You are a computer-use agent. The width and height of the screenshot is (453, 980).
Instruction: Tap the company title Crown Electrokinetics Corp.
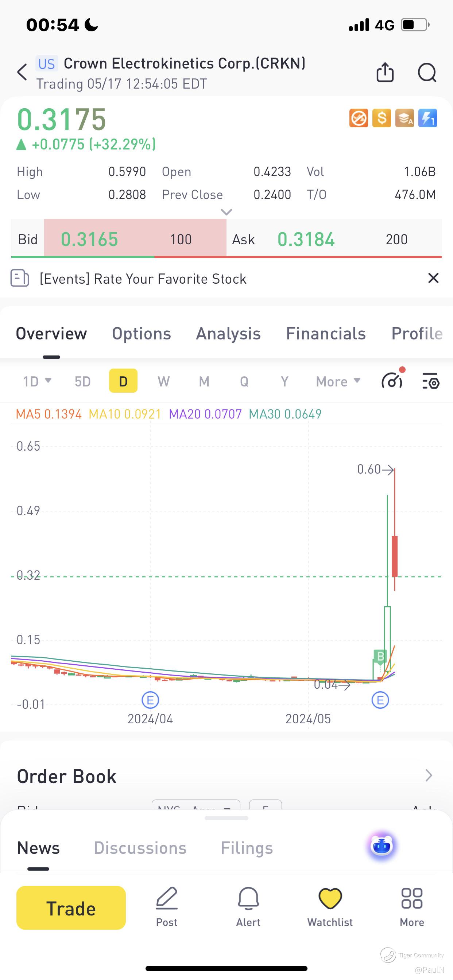pyautogui.click(x=185, y=63)
